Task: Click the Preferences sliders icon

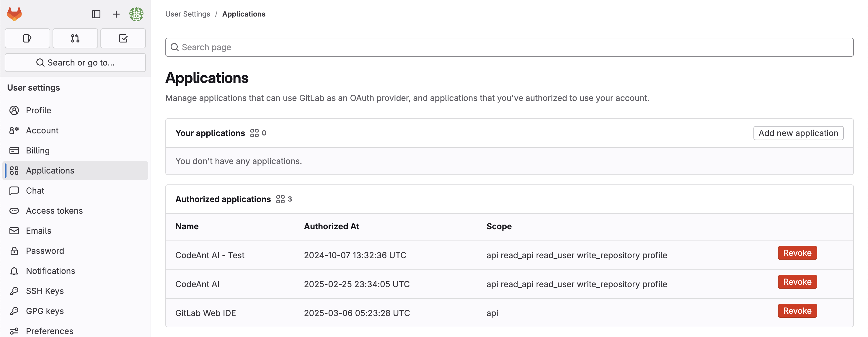Action: coord(14,331)
